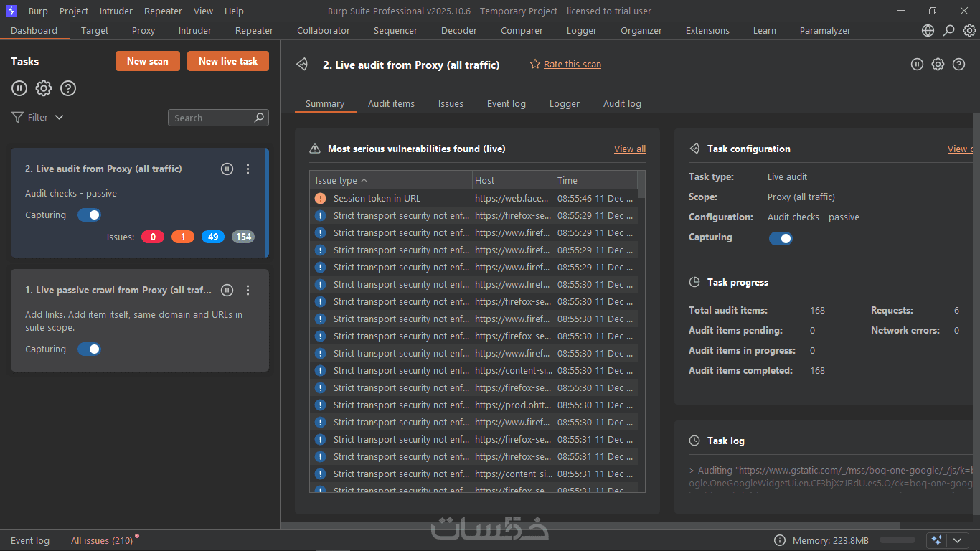This screenshot has width=980, height=551.
Task: Click the Task configuration section icon
Action: coord(694,149)
